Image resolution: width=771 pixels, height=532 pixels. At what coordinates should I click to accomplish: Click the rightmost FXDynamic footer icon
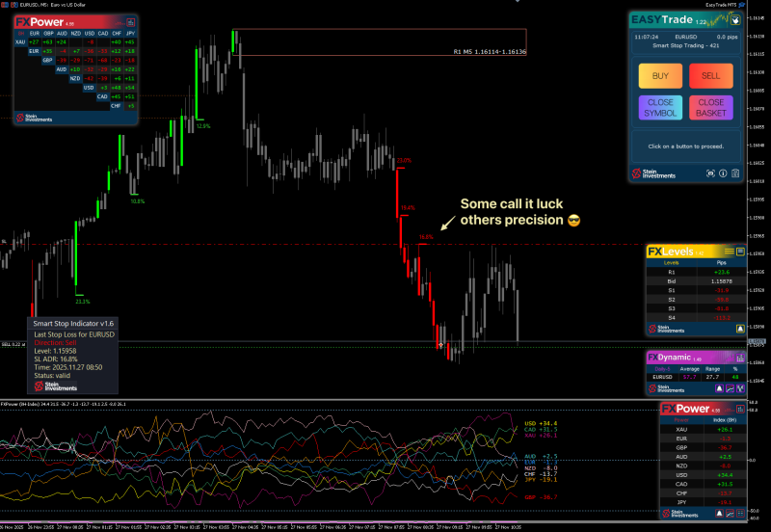tap(740, 388)
